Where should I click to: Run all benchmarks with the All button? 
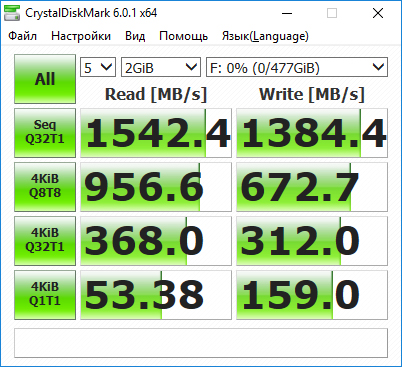pos(45,79)
